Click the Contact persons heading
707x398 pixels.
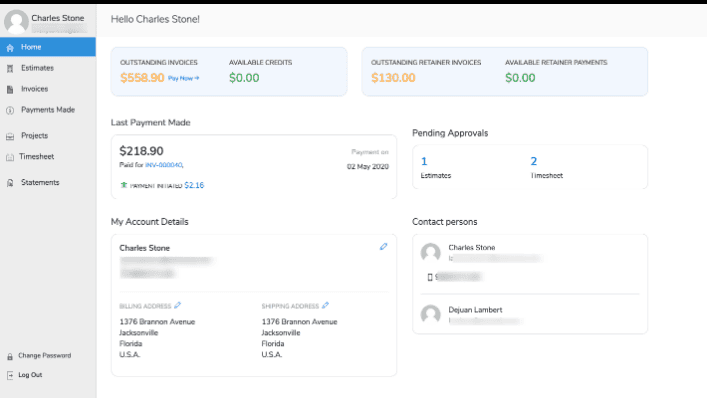(x=445, y=222)
